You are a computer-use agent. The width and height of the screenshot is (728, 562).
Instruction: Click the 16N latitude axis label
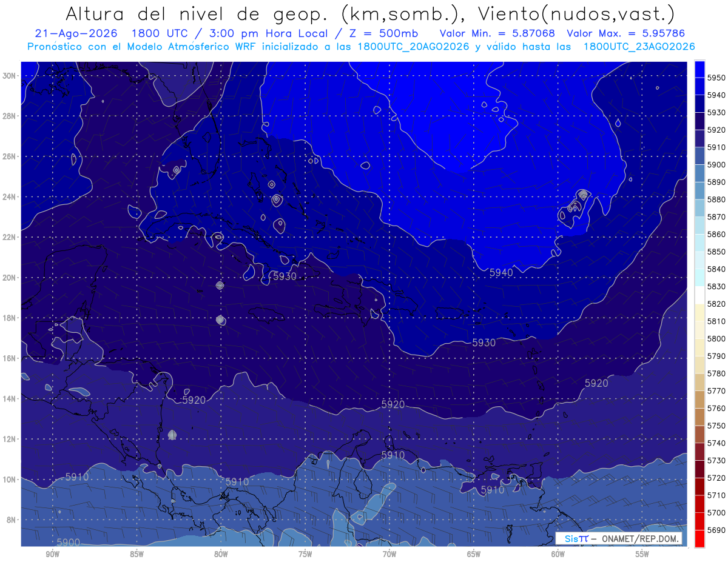pos(10,358)
